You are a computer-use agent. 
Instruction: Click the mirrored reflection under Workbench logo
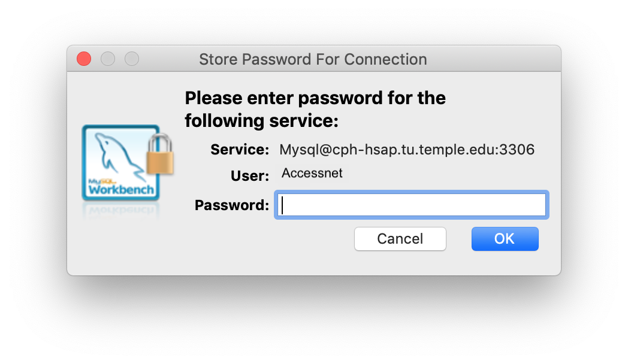(x=120, y=210)
